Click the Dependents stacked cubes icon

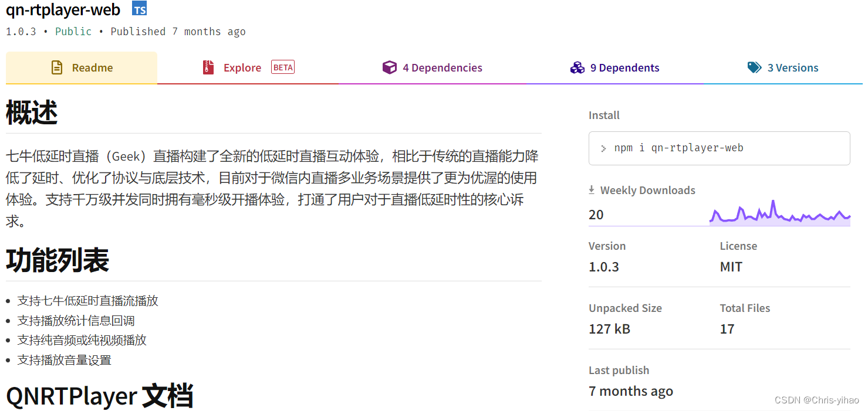(577, 67)
